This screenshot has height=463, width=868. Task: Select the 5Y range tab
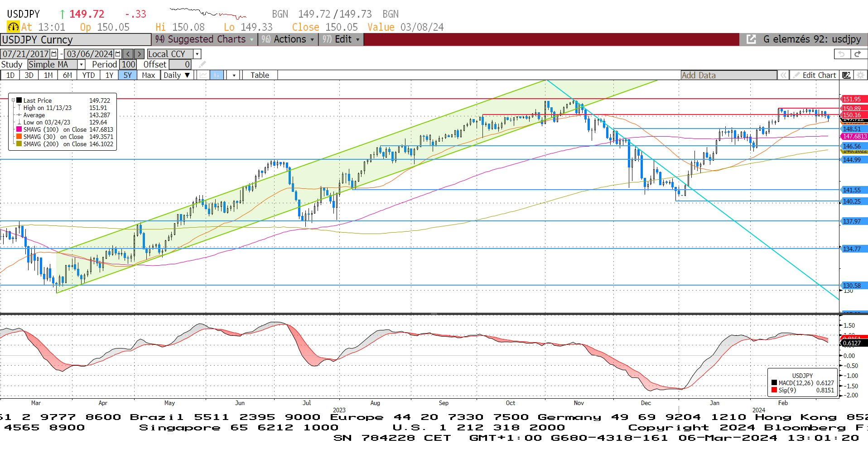[x=128, y=75]
